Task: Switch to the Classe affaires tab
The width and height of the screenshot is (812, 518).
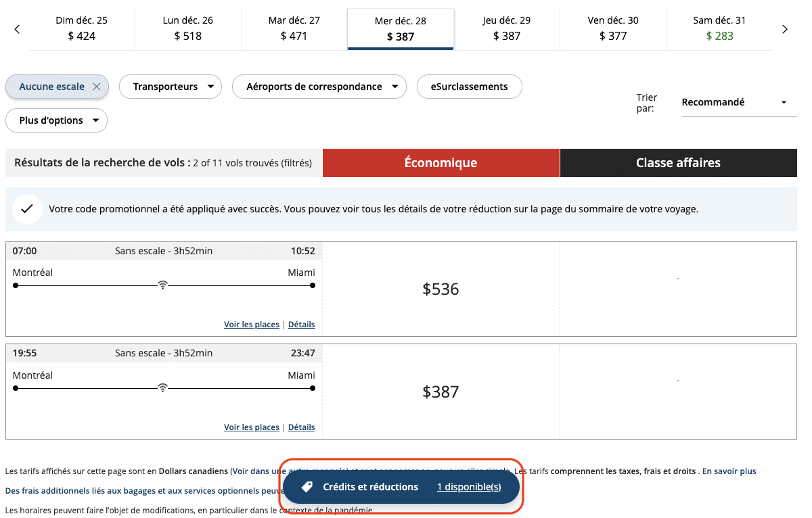Action: 678,162
